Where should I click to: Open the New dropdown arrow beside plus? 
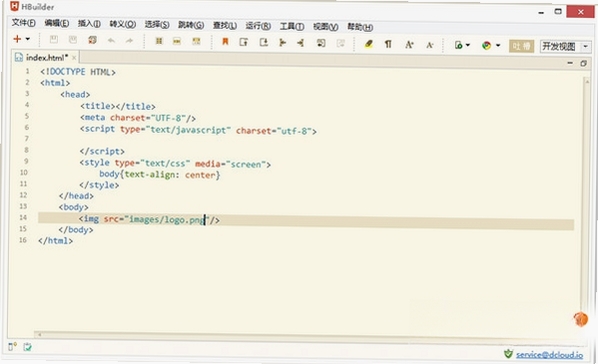coord(27,39)
